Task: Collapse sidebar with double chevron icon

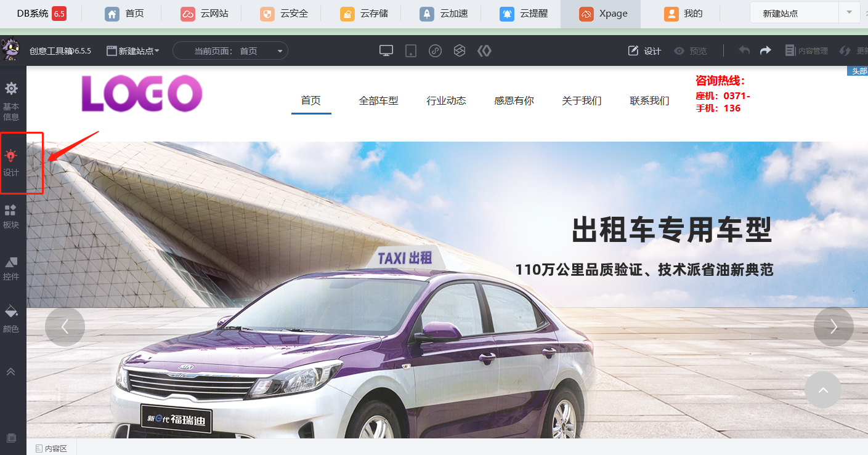Action: pyautogui.click(x=11, y=371)
